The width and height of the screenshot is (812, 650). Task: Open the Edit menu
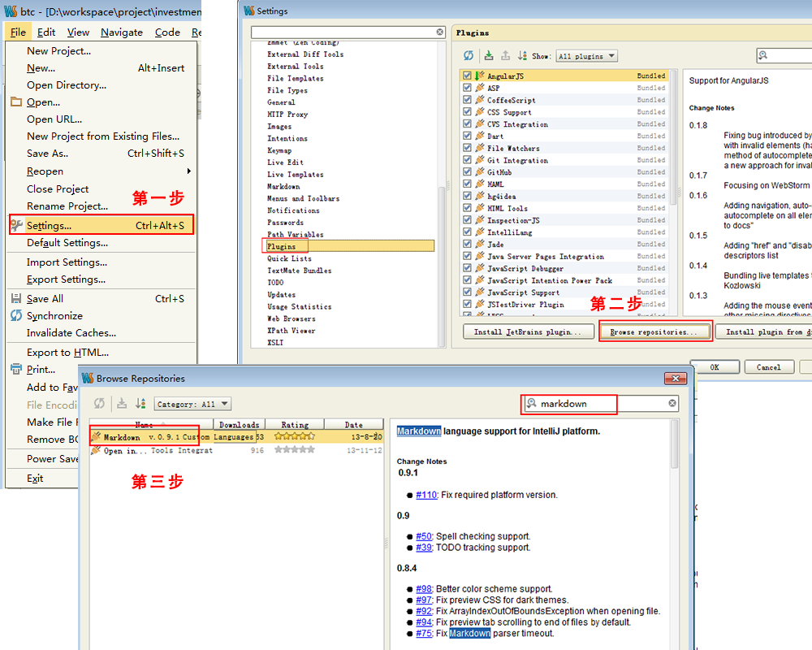tap(46, 32)
